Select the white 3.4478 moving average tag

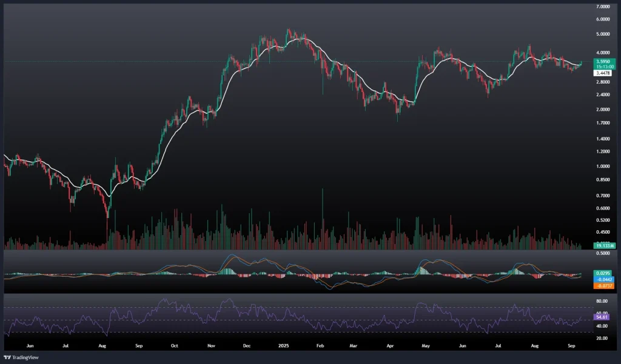(x=603, y=73)
